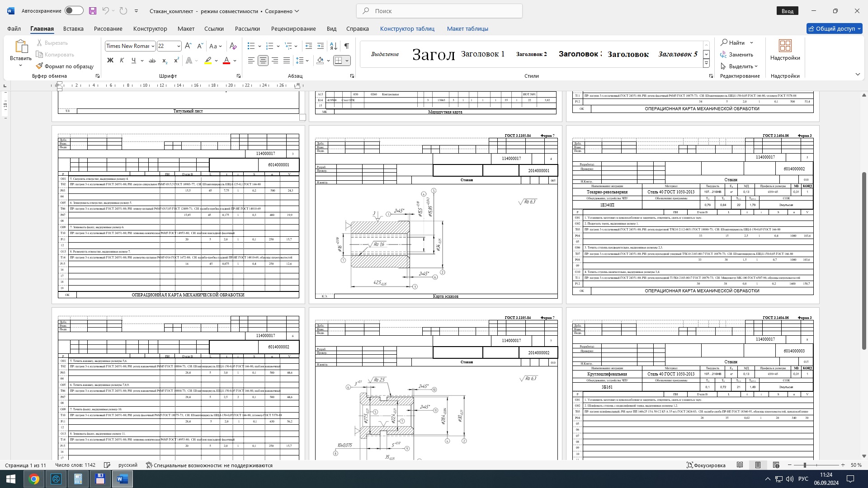Toggle the show paragraph marks icon
The image size is (868, 488).
tap(346, 46)
